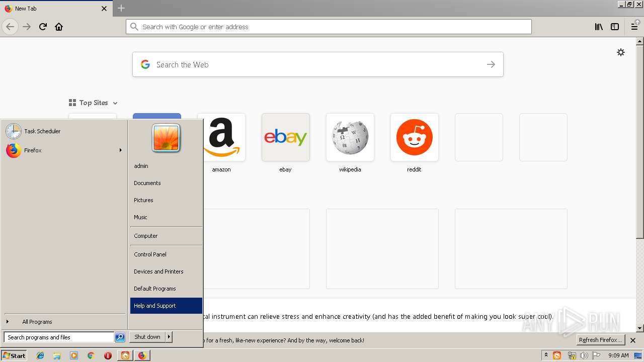This screenshot has height=362, width=644.
Task: Click the Shut down button
Action: pyautogui.click(x=147, y=337)
